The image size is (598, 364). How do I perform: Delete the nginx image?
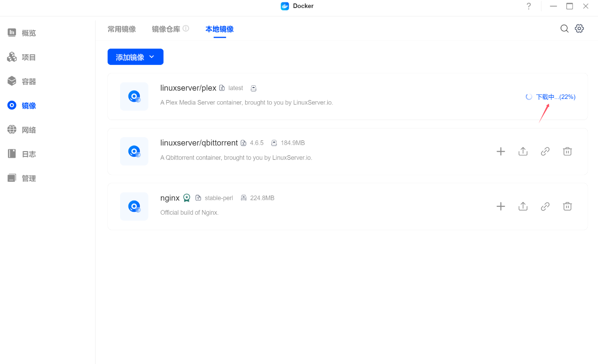tap(567, 206)
